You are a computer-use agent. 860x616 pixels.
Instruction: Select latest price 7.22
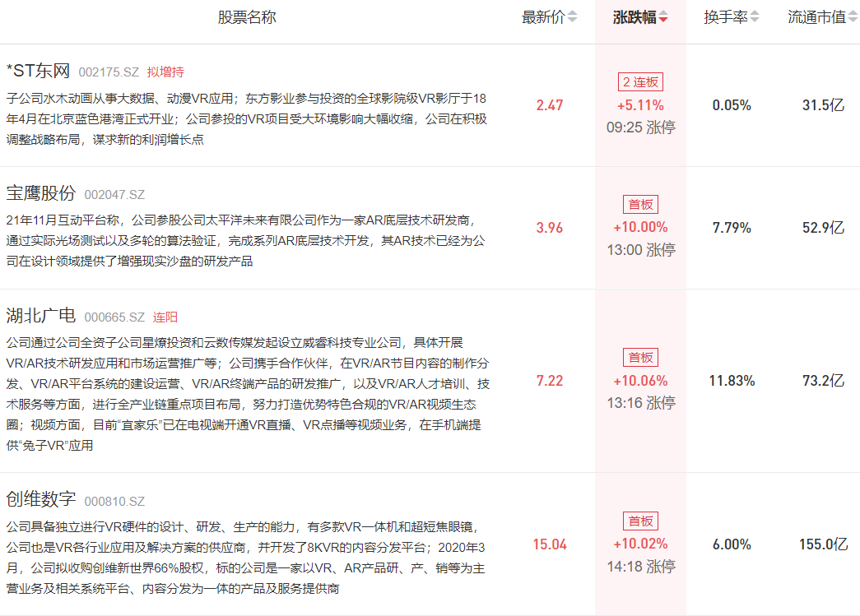tap(550, 380)
